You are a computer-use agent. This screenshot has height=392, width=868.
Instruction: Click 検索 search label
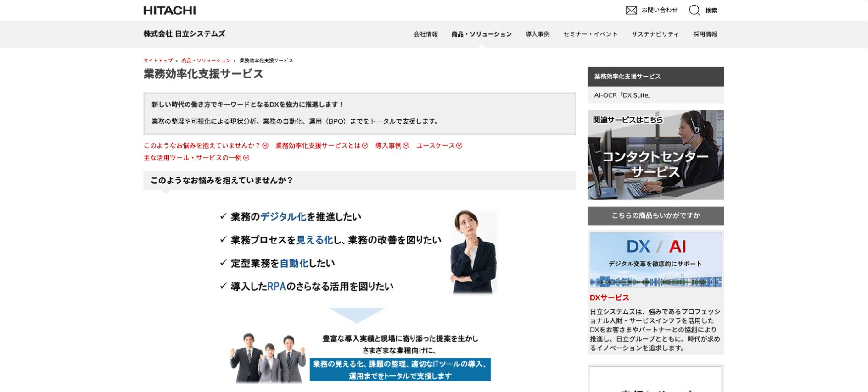click(x=711, y=11)
